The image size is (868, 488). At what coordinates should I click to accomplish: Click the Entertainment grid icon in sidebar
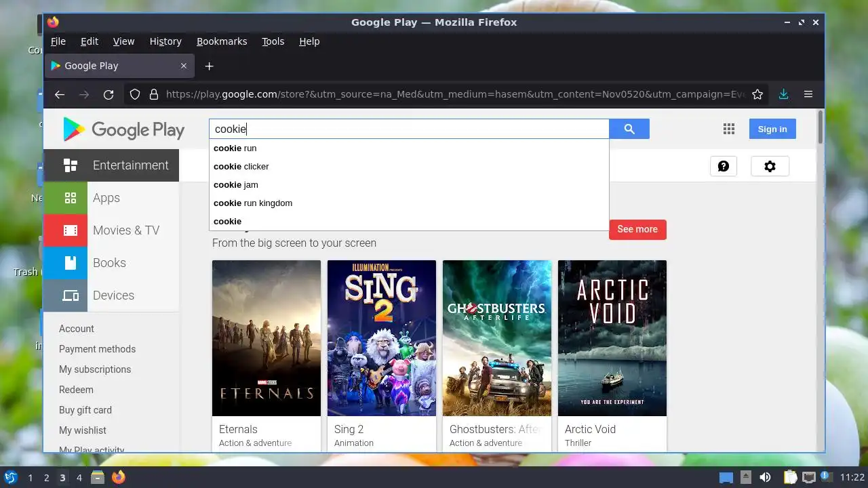[71, 165]
